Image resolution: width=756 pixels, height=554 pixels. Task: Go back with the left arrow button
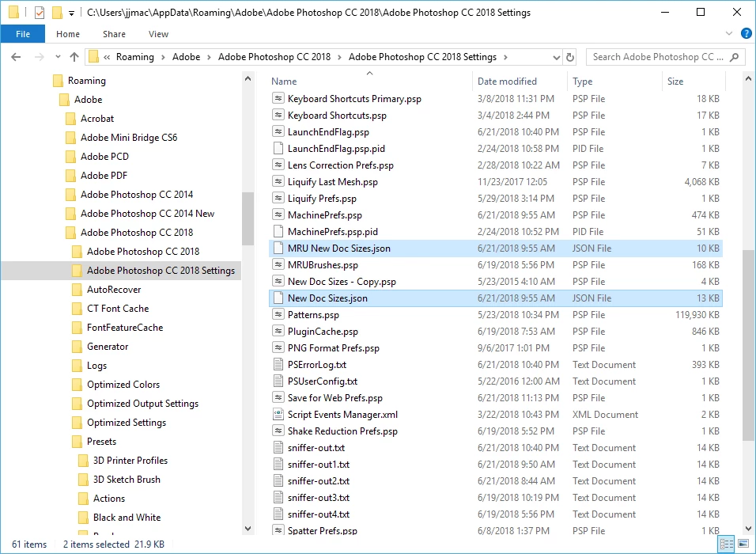(x=16, y=57)
